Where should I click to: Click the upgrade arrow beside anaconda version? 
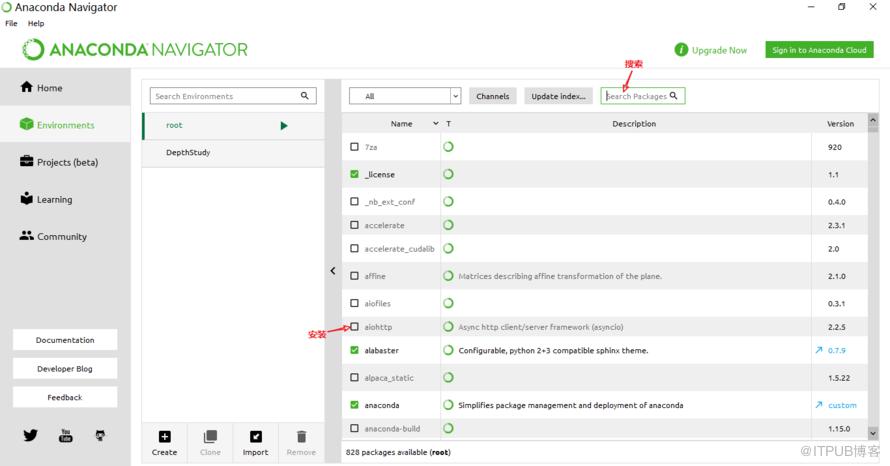pos(819,405)
